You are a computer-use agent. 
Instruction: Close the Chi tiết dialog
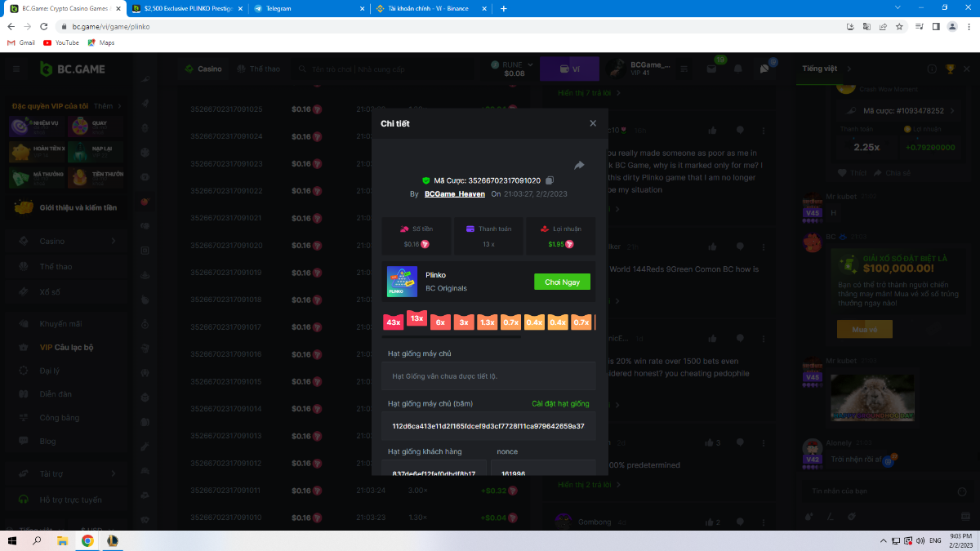click(593, 123)
